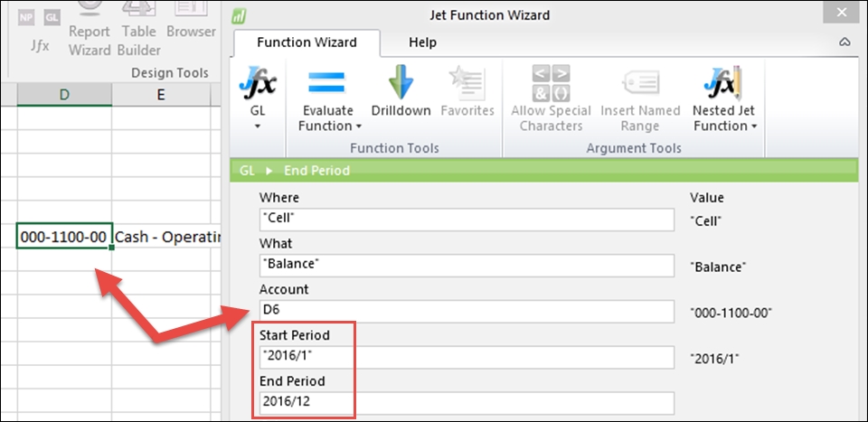The width and height of the screenshot is (868, 422).
Task: Expand the Evaluate Function dropdown
Action: click(359, 127)
